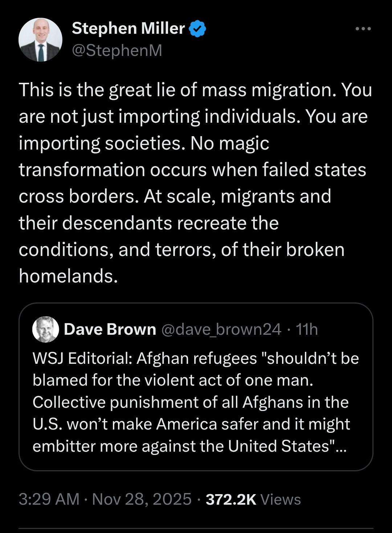This screenshot has width=392, height=533.
Task: Open Dave Brown's name in quoted post
Action: 110,329
